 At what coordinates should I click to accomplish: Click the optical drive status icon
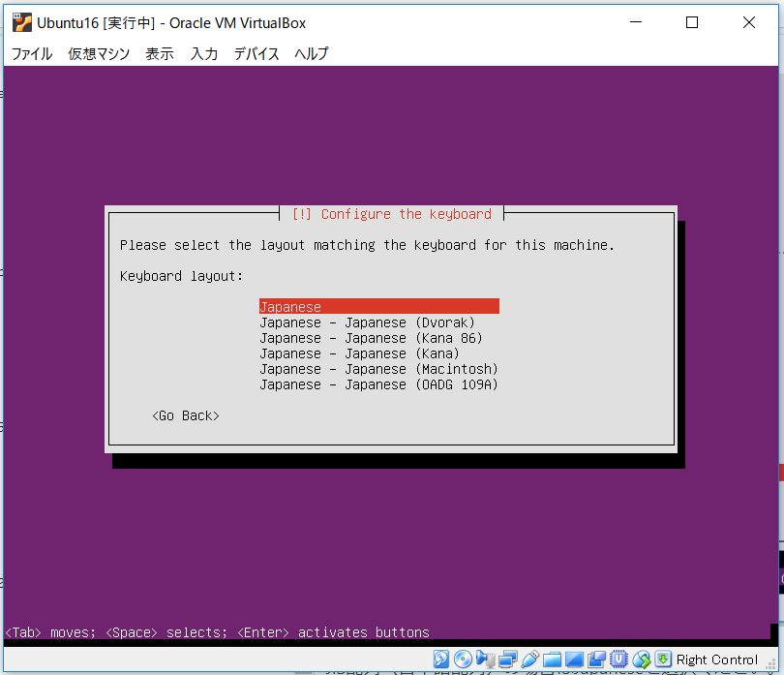pyautogui.click(x=463, y=660)
